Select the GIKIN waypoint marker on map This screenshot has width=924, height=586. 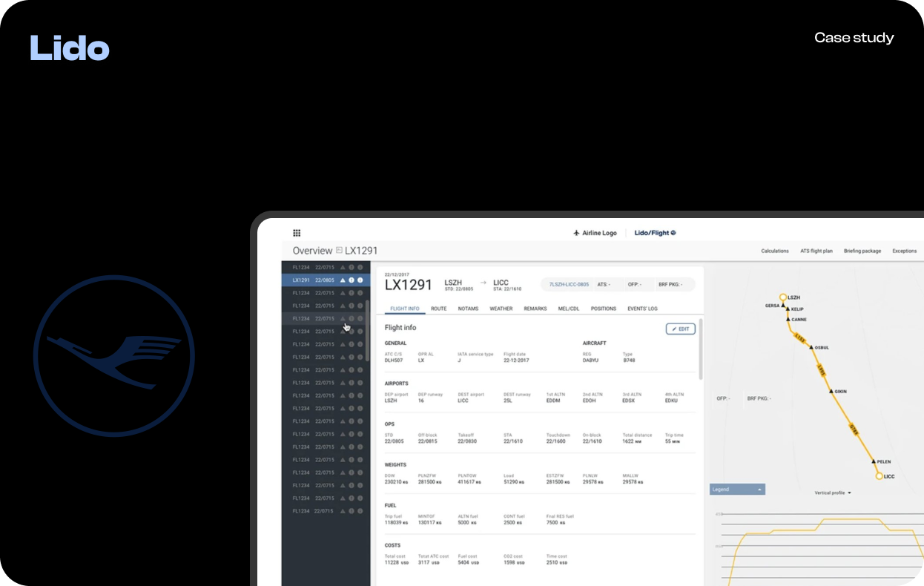(830, 391)
